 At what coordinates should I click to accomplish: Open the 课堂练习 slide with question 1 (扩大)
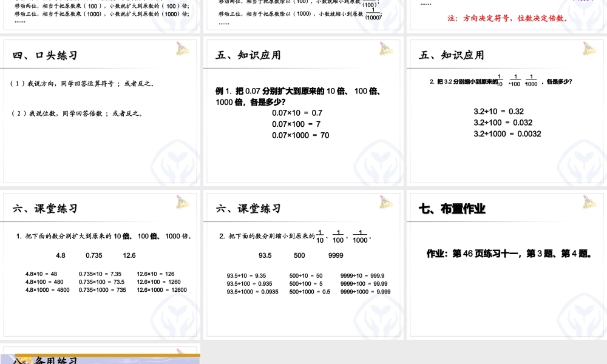[100, 265]
